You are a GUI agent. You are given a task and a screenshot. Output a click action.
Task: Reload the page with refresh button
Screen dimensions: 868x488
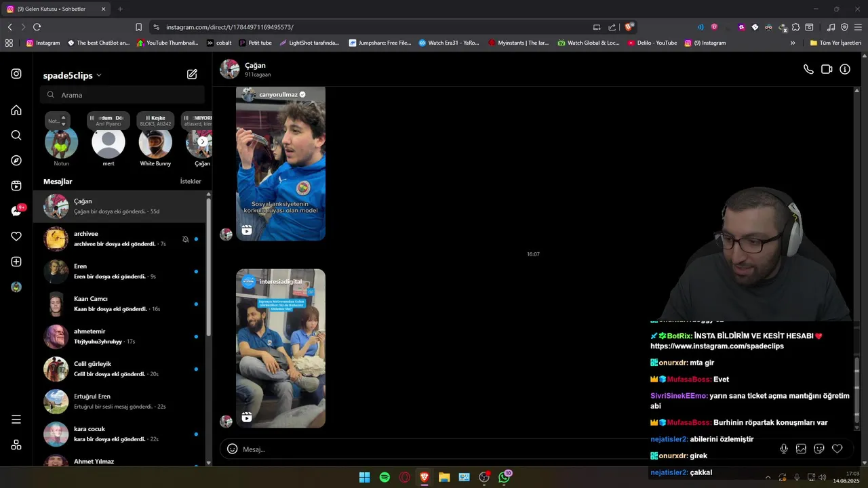click(37, 27)
